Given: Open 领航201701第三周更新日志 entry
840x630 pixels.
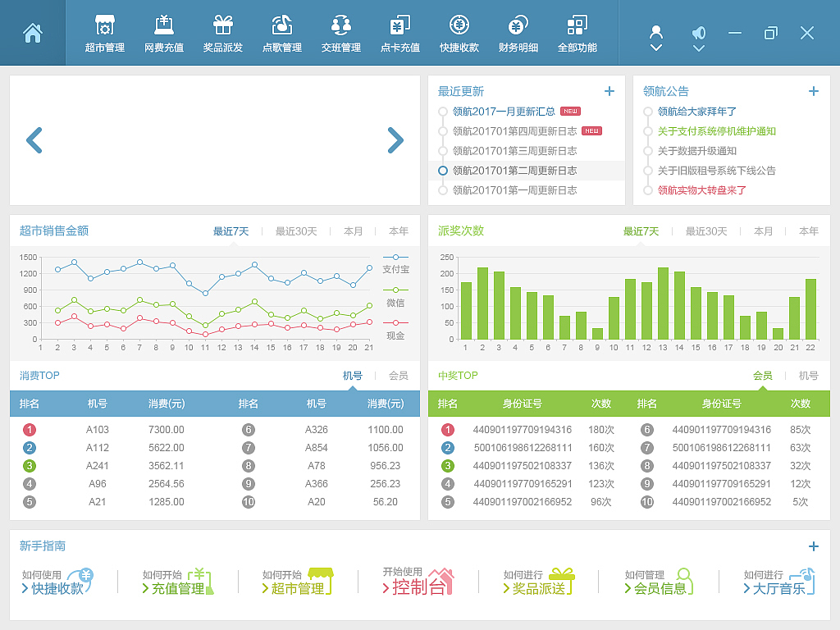Looking at the screenshot, I should point(514,151).
